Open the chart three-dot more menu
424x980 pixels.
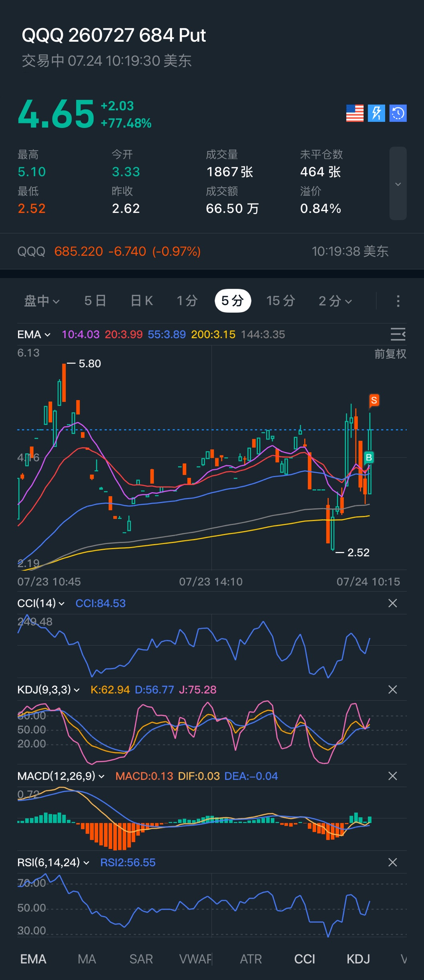pos(398,301)
